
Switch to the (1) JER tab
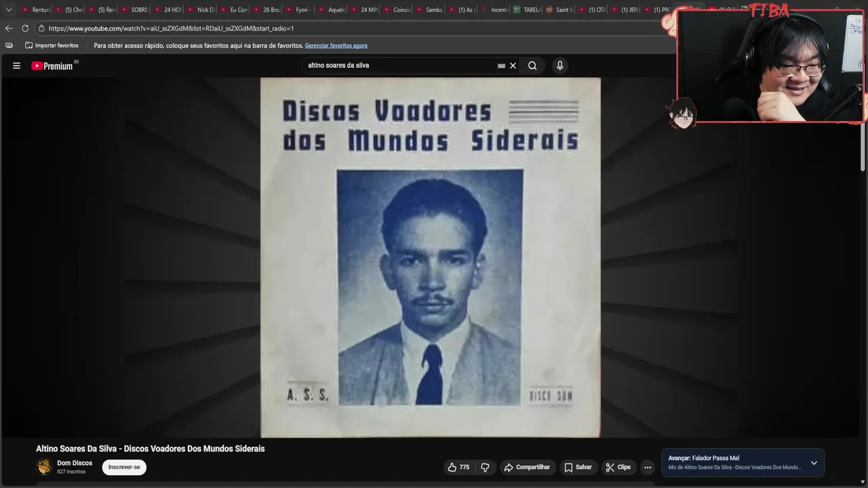tap(626, 10)
